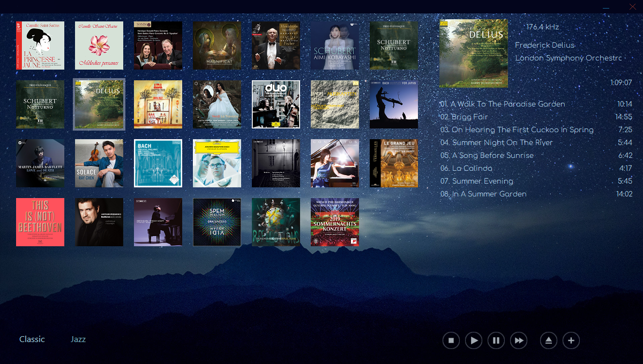
Task: Click the Eject icon
Action: click(x=549, y=340)
